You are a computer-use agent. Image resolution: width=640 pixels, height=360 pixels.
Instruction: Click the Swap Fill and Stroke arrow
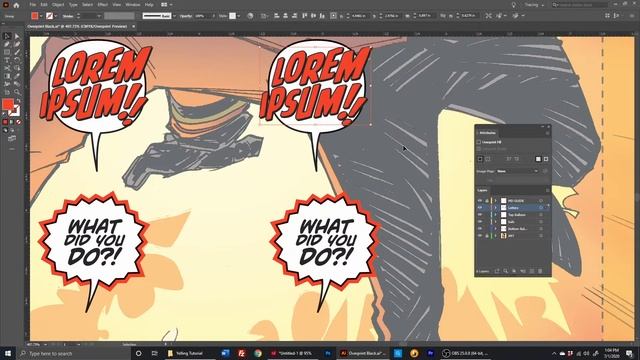pos(18,100)
